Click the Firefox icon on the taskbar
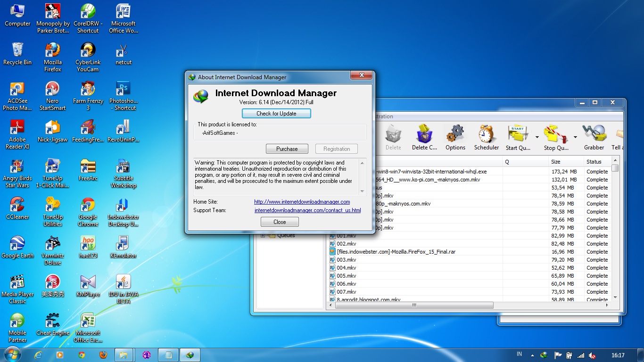The width and height of the screenshot is (644, 362). tap(103, 355)
